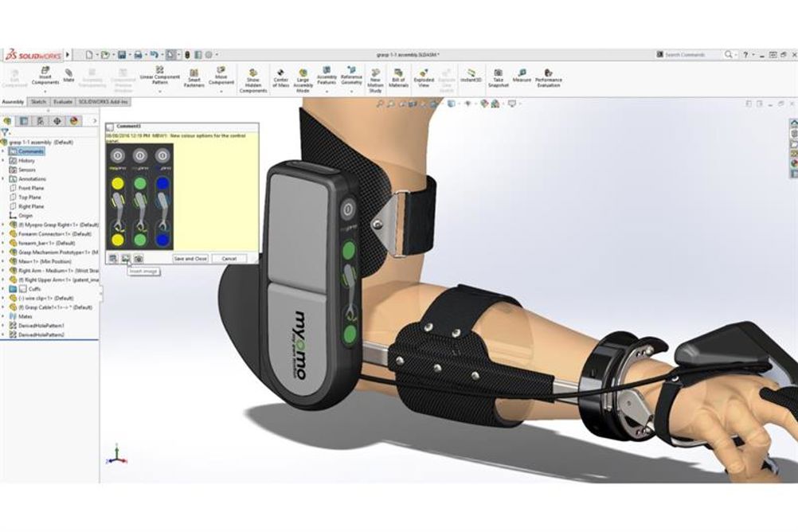
Task: Toggle Large Assembly Mode
Action: pyautogui.click(x=303, y=81)
